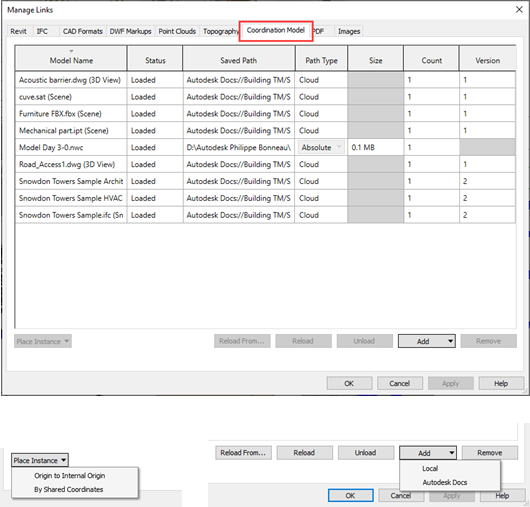Confirm with the dialog OK button
Viewport: 530px width, 507px height.
[x=349, y=383]
